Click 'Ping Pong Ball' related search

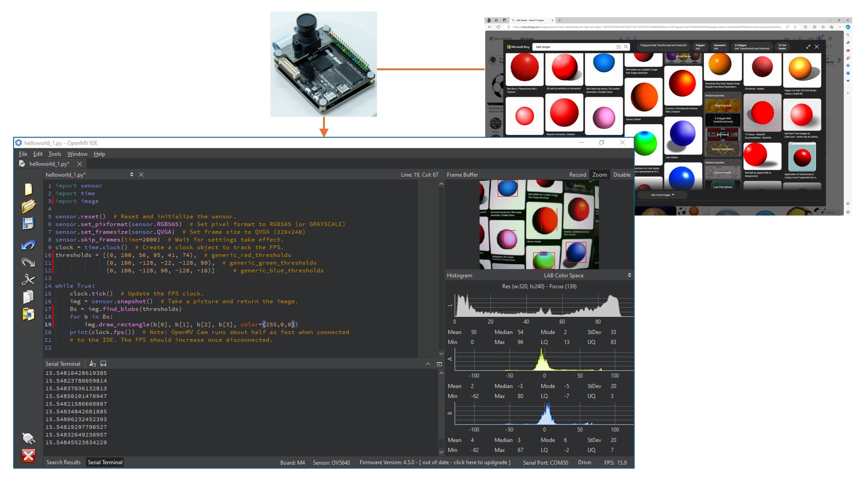[x=722, y=106]
